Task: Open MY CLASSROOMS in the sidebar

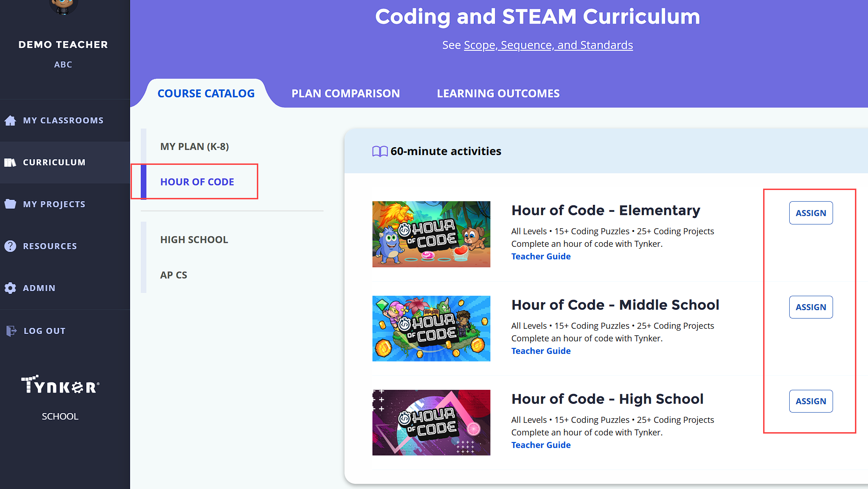Action: (65, 121)
